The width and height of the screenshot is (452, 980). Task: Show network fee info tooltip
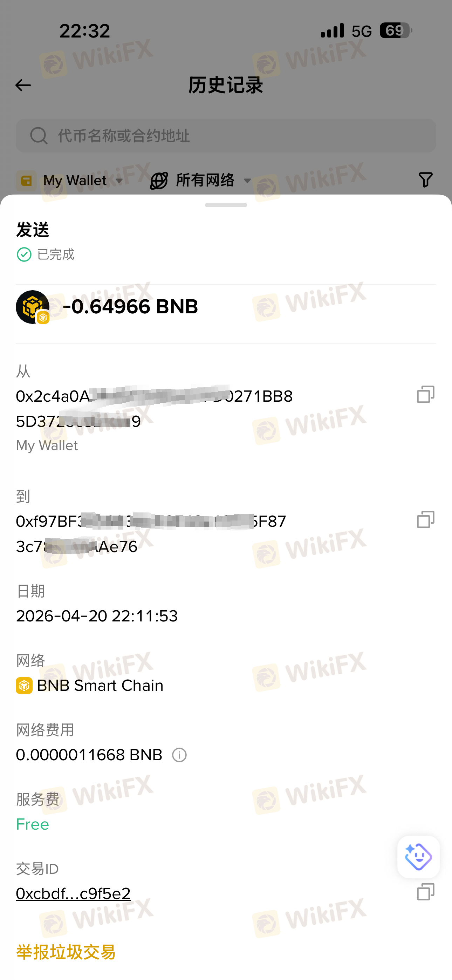(x=179, y=755)
